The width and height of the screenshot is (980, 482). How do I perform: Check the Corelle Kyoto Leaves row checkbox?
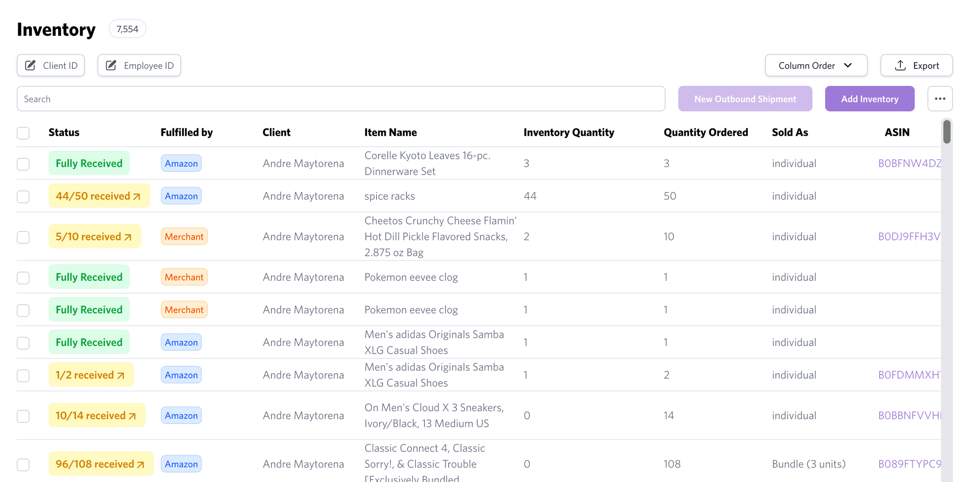pyautogui.click(x=23, y=164)
